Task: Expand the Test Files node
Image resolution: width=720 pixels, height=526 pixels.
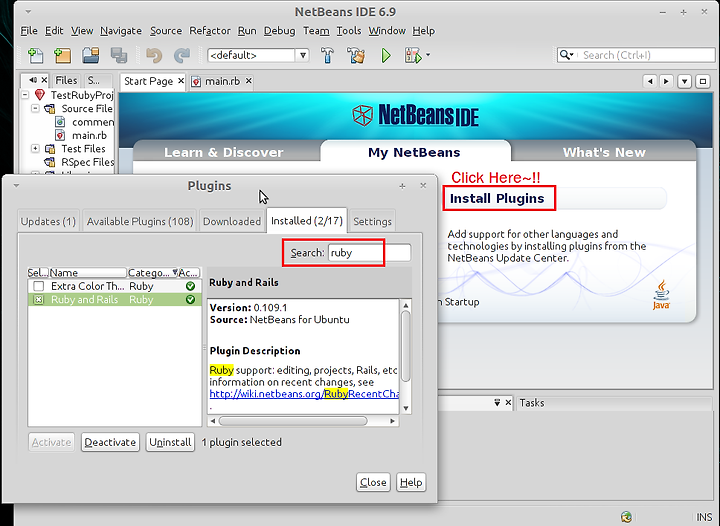Action: (x=35, y=148)
